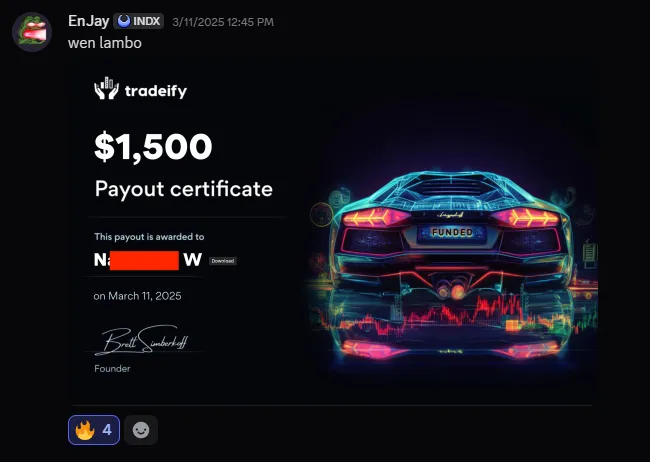
Task: Click the tradeify wordmark text
Action: [x=156, y=91]
